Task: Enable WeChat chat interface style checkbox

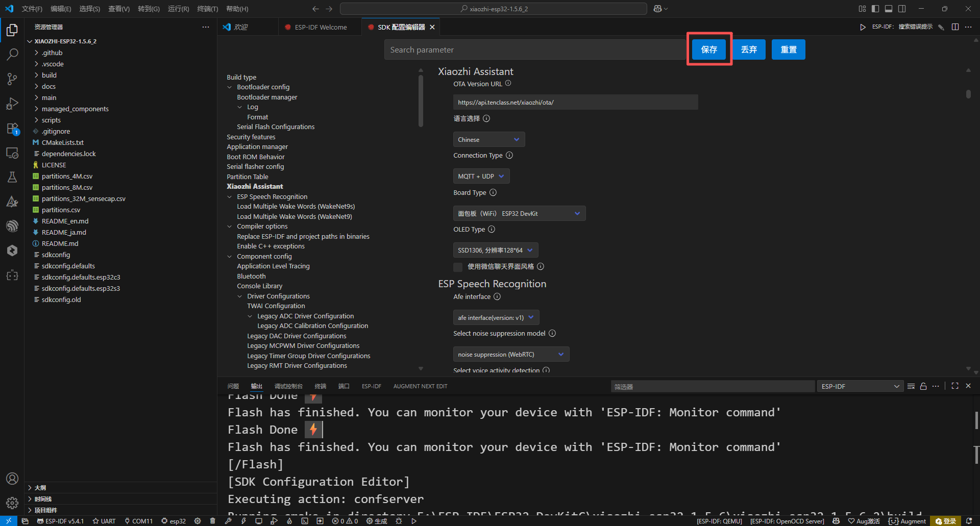Action: (x=458, y=267)
